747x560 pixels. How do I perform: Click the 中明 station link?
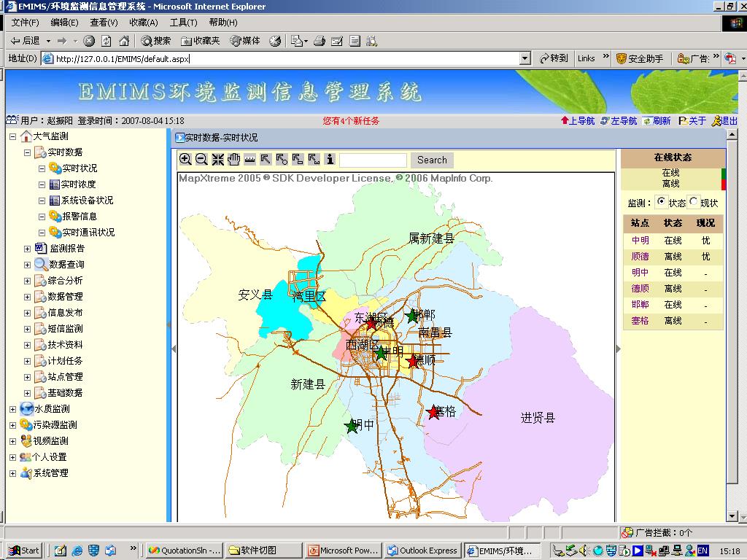click(x=640, y=241)
